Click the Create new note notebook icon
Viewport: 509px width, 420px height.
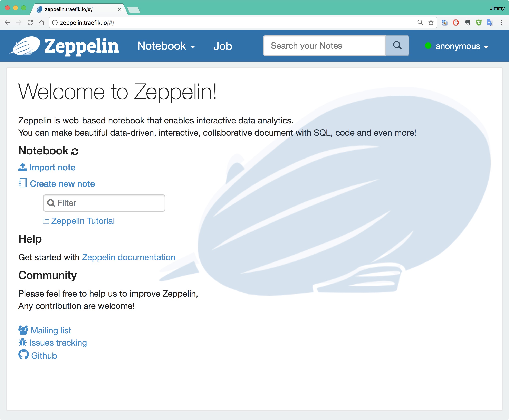[x=23, y=184]
